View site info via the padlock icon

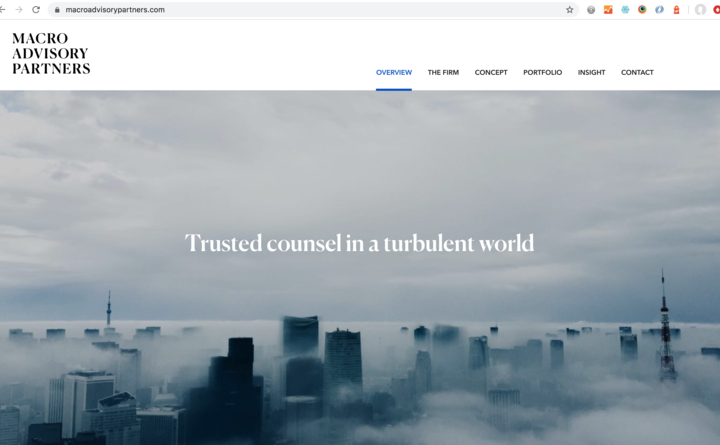click(58, 9)
